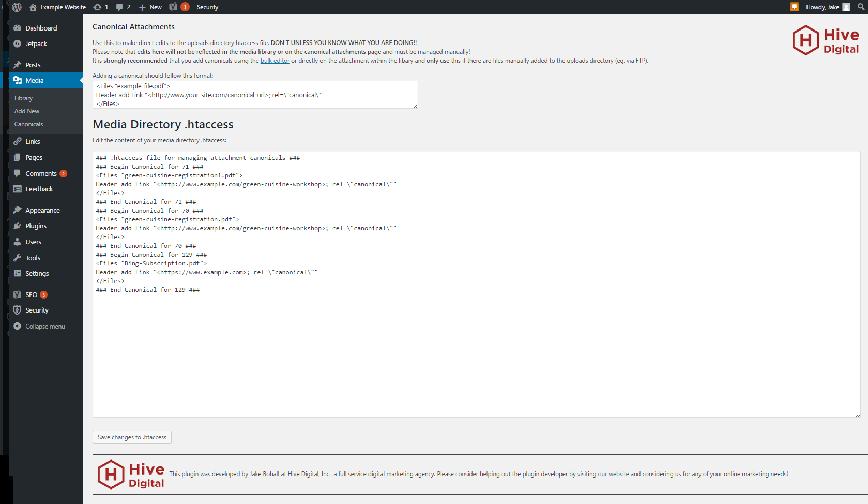
Task: Open Canonicals under Media
Action: coord(28,124)
